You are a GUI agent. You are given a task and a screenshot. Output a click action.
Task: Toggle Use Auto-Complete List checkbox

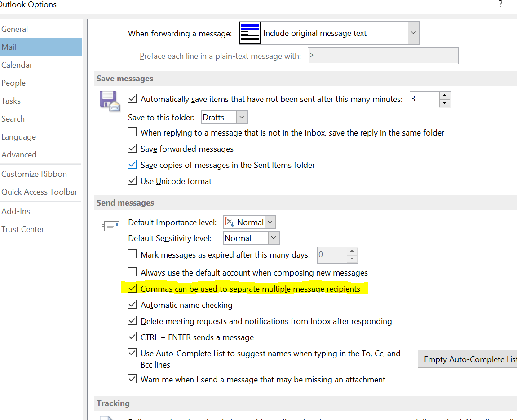point(132,353)
